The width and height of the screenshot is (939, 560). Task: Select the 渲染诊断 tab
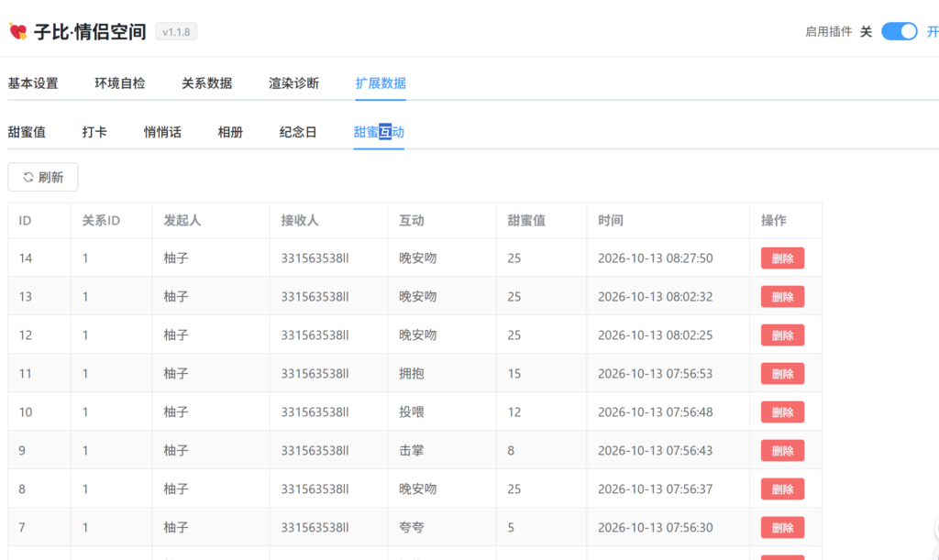[293, 83]
